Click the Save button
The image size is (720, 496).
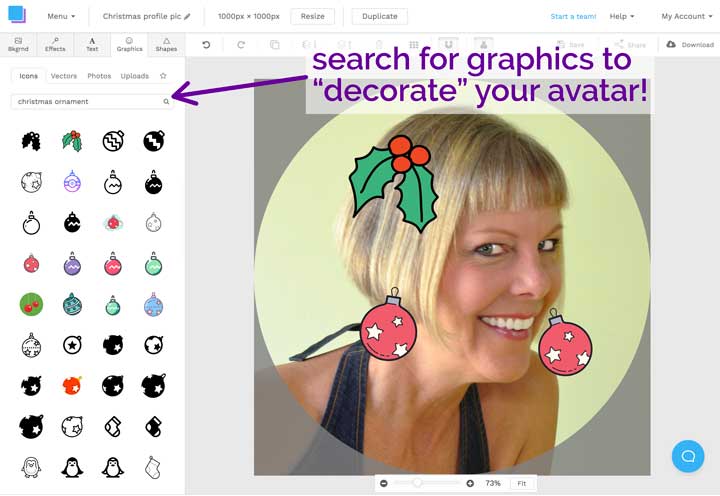[x=570, y=45]
